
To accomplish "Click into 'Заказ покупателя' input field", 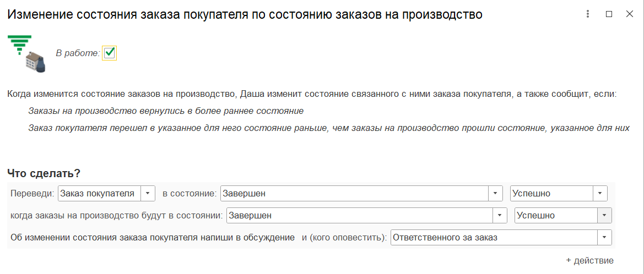I will [x=99, y=194].
